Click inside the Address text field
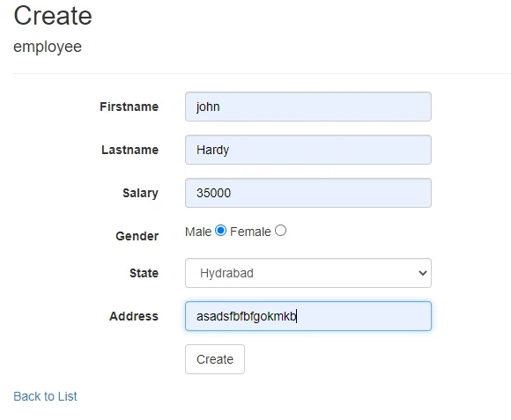 coord(308,316)
